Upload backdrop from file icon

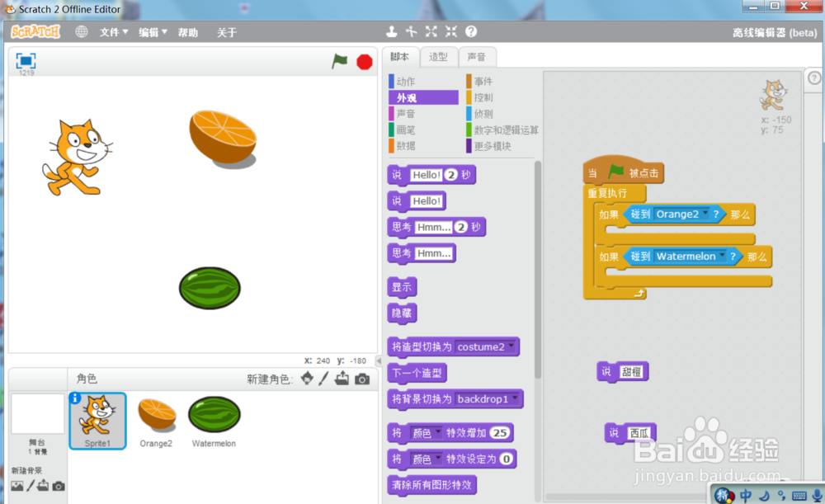point(43,486)
